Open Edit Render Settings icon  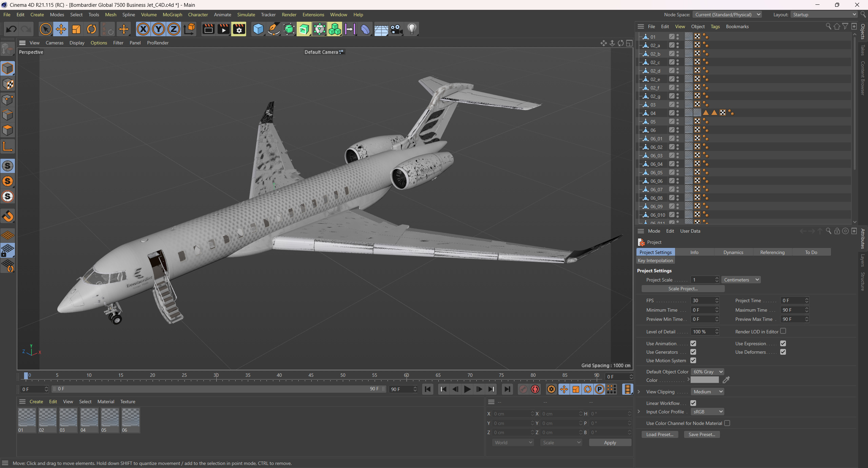[239, 29]
